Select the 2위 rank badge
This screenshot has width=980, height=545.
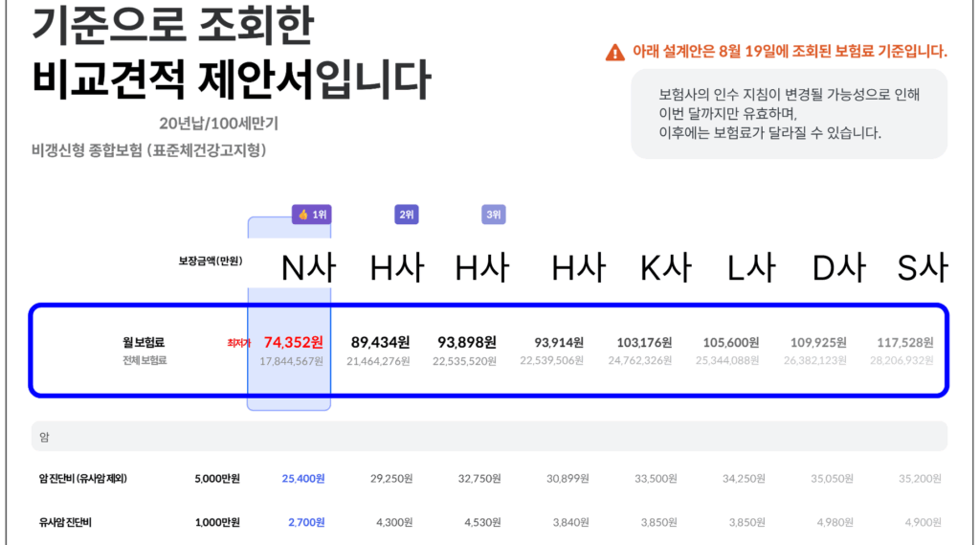[406, 215]
